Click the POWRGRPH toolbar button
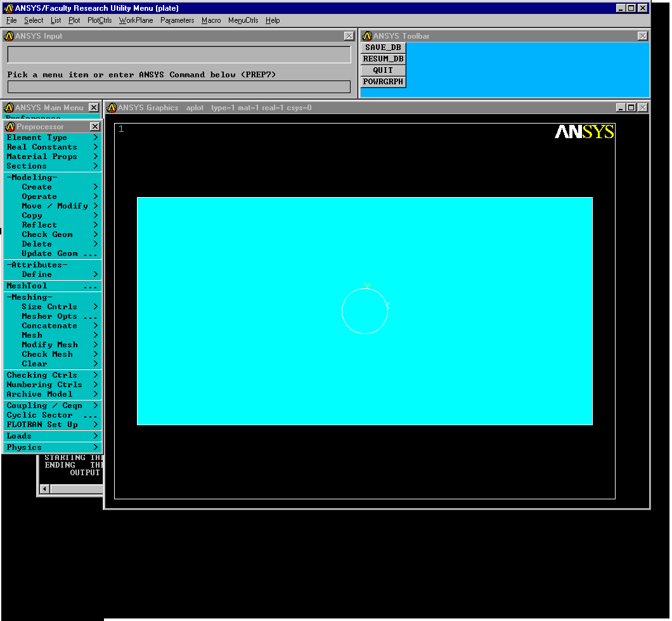This screenshot has width=672, height=621. 383,82
